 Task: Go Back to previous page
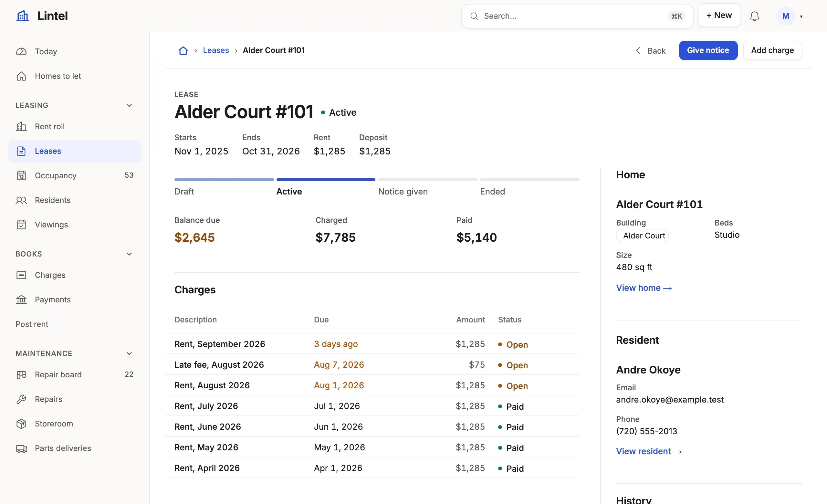click(651, 51)
